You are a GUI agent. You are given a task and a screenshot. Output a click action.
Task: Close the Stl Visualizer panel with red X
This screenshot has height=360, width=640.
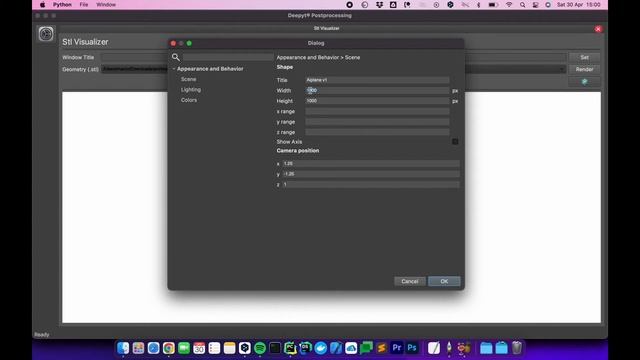(598, 29)
